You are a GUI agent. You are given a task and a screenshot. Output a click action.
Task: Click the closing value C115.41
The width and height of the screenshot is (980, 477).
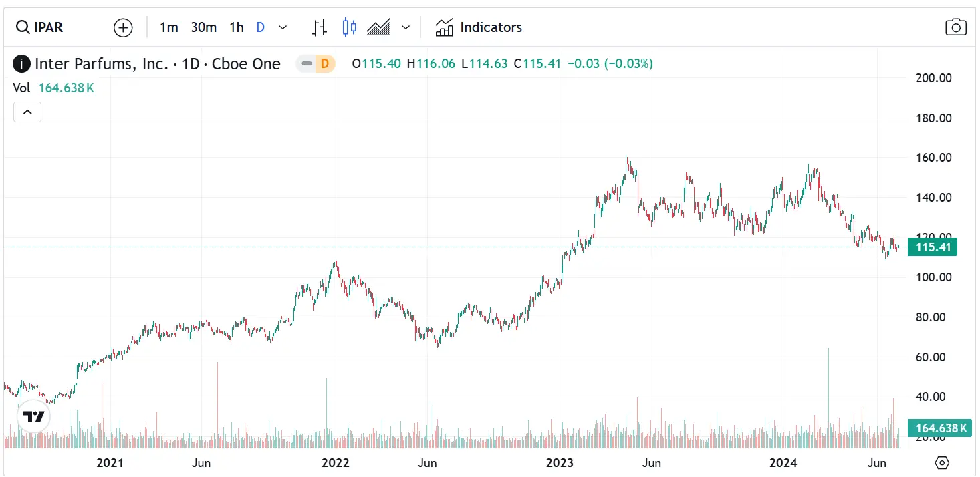click(537, 64)
